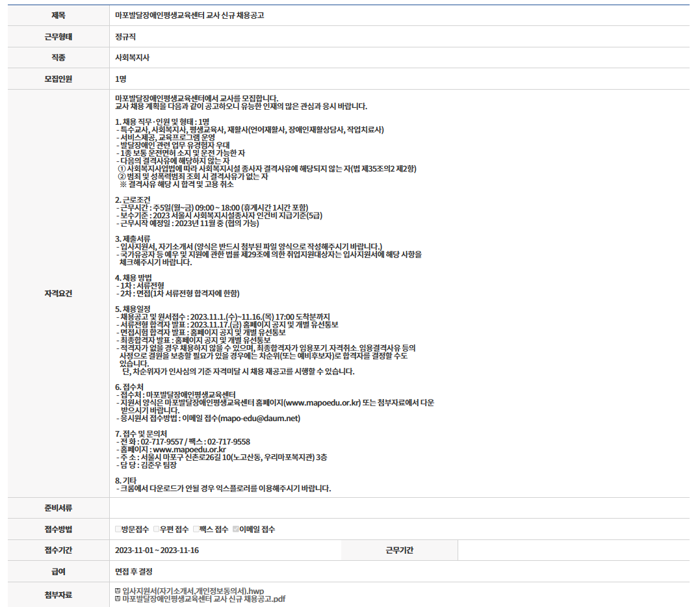Click the mapo-edu@daum.net email address
The height and width of the screenshot is (607, 700).
pos(259,419)
